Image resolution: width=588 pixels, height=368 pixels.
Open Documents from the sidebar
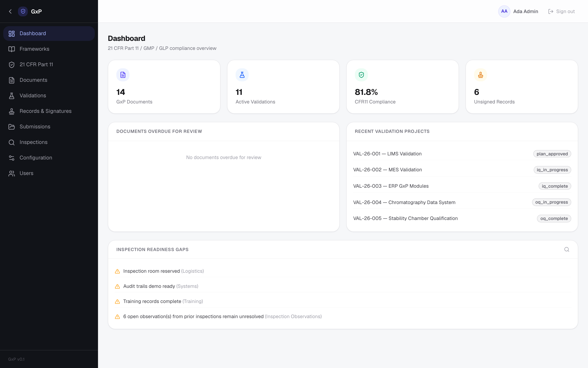point(49,80)
